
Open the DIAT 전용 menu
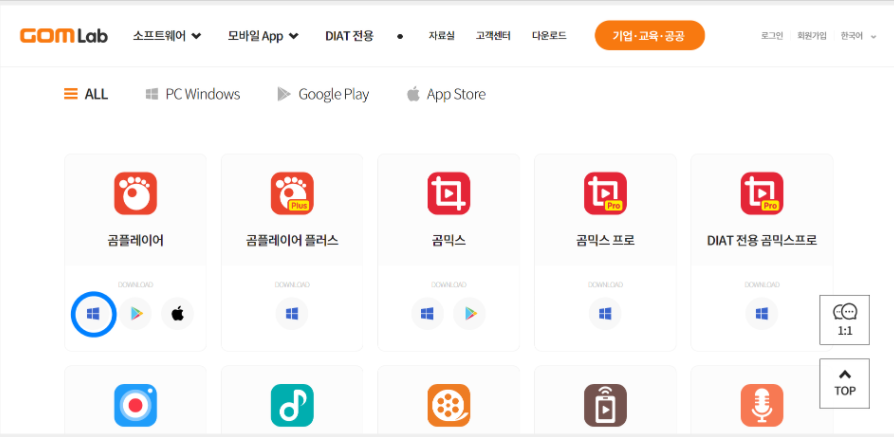pos(350,36)
